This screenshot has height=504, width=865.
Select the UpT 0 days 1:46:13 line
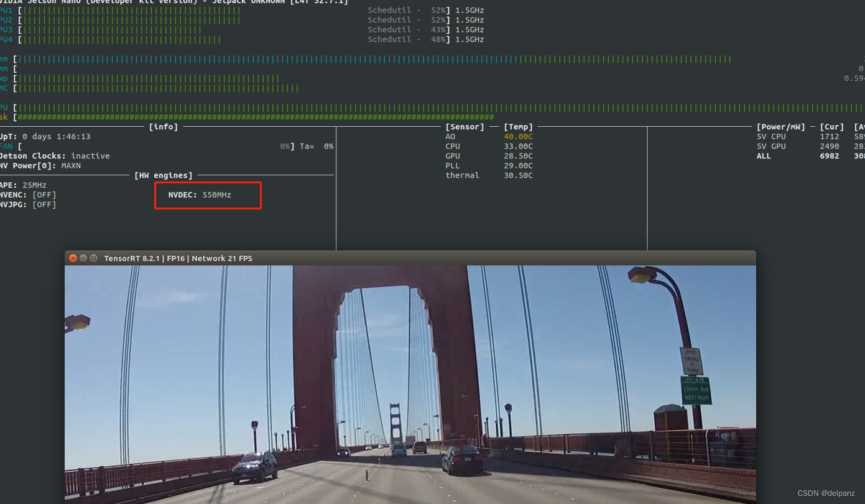(45, 137)
